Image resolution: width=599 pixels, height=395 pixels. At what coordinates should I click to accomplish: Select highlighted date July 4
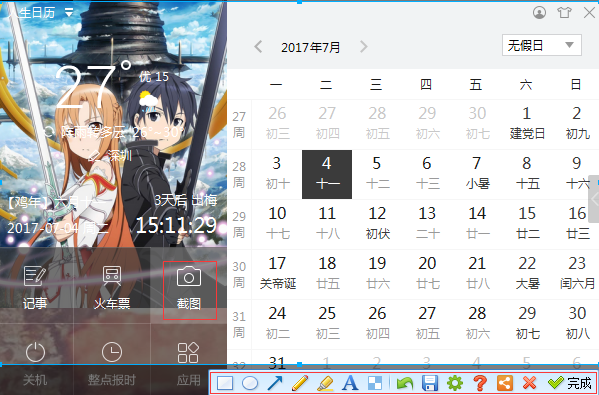click(327, 174)
